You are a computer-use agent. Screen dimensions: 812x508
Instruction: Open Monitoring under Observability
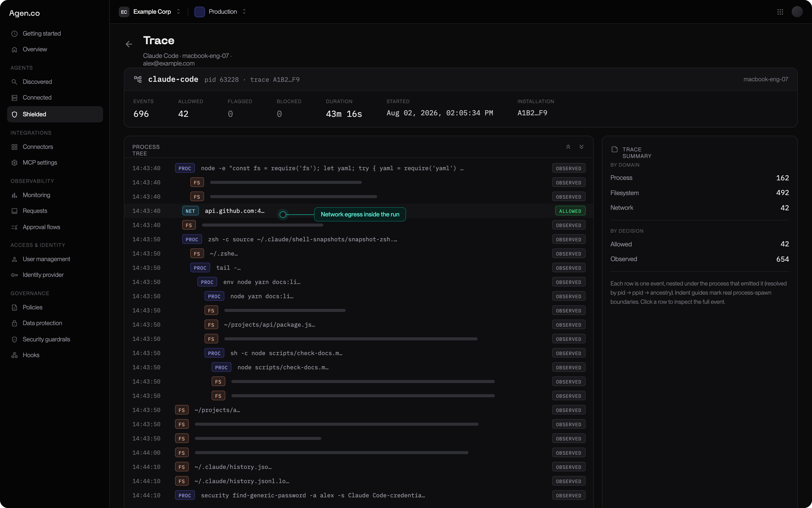point(37,195)
